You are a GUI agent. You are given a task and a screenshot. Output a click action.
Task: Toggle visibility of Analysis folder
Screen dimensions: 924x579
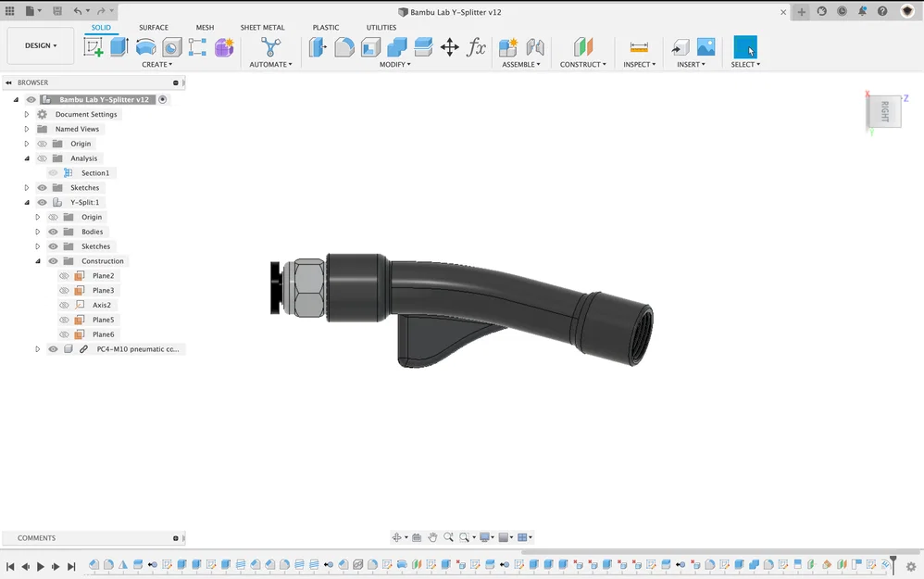(42, 158)
